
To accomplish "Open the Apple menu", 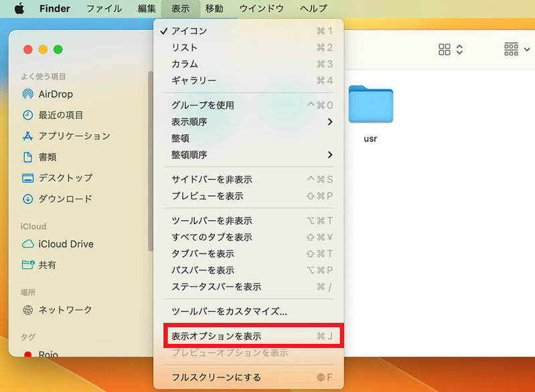I will pos(20,9).
